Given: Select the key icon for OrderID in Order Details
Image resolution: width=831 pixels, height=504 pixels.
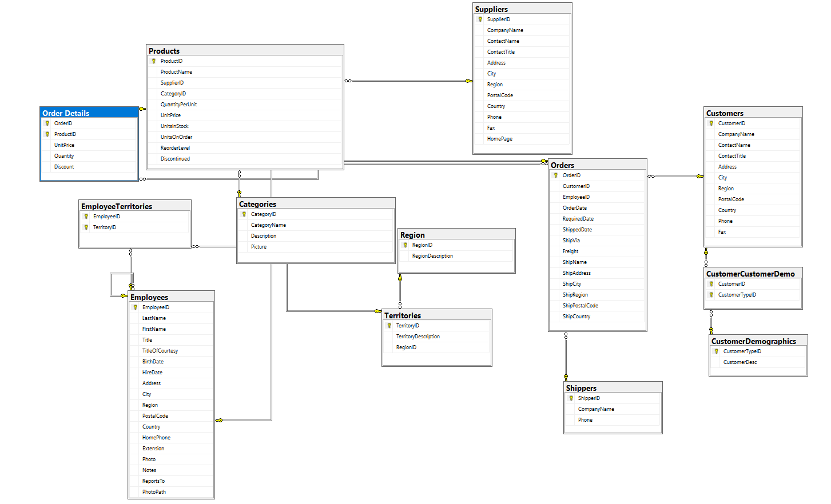Looking at the screenshot, I should click(x=47, y=123).
